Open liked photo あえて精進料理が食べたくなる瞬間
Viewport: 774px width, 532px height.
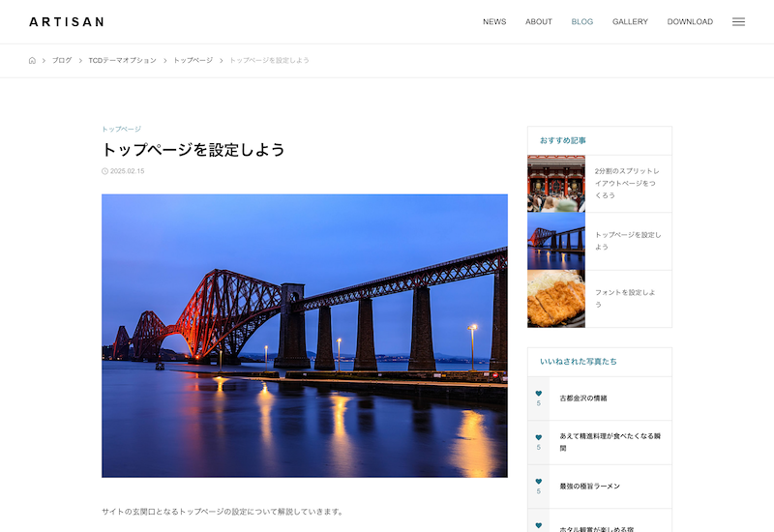tap(610, 442)
